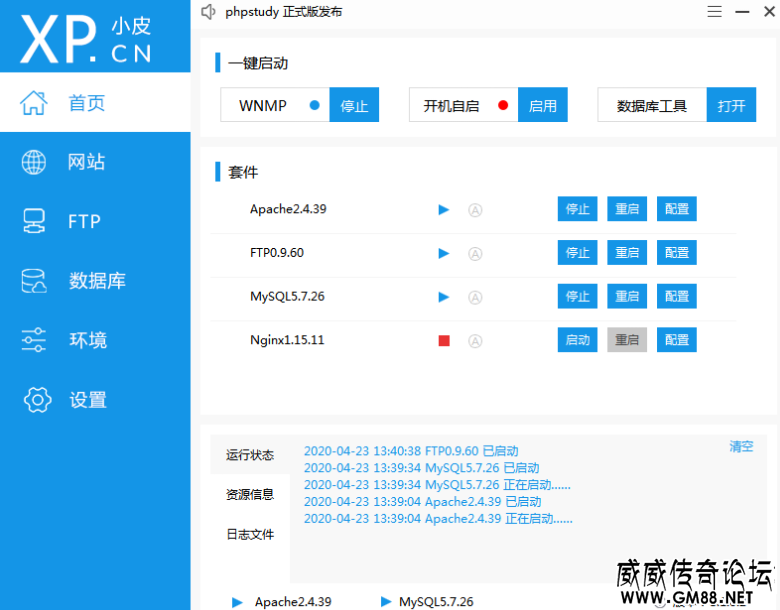Click FTP0.9.60 running play icon
This screenshot has width=780, height=610.
tap(444, 254)
